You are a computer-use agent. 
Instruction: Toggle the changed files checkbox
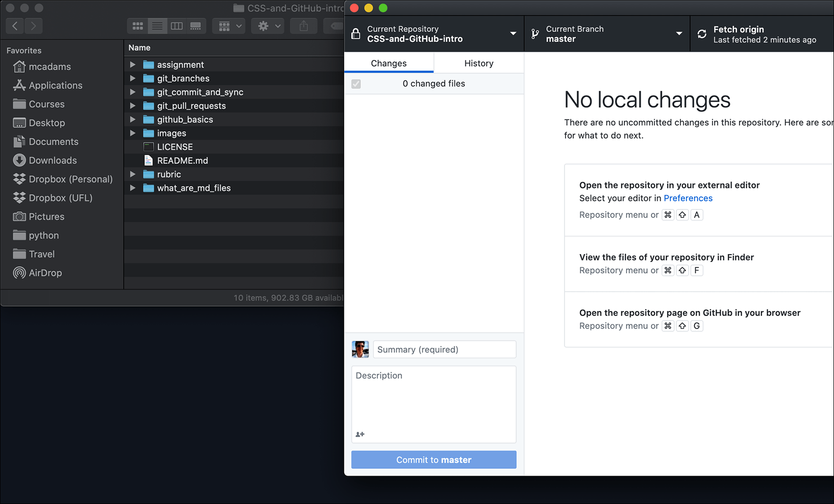356,84
